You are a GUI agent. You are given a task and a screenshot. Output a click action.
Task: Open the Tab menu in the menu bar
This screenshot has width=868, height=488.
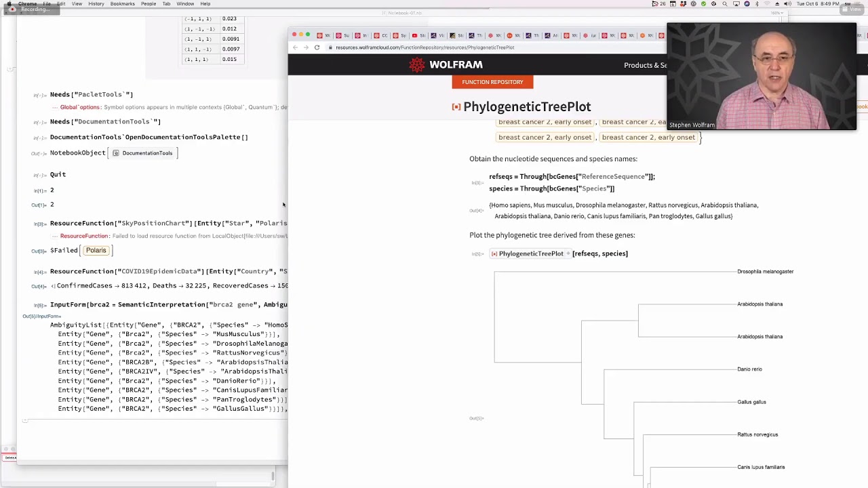[x=166, y=4]
